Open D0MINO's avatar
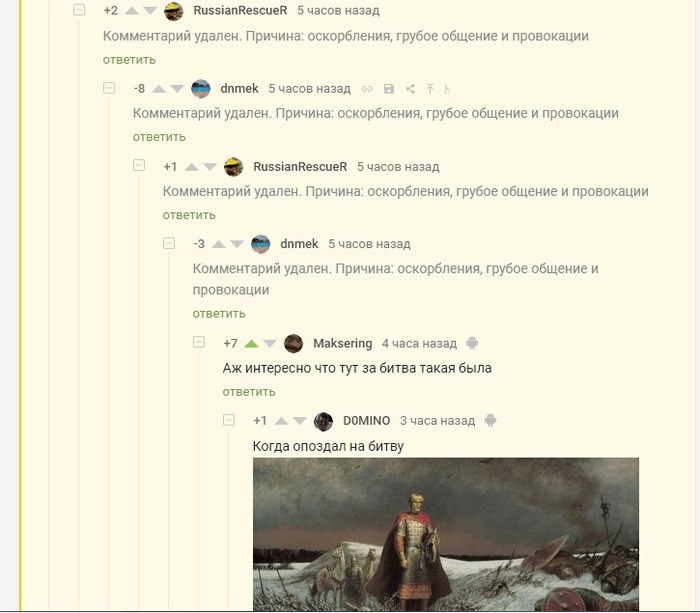This screenshot has height=613, width=700. tap(323, 421)
